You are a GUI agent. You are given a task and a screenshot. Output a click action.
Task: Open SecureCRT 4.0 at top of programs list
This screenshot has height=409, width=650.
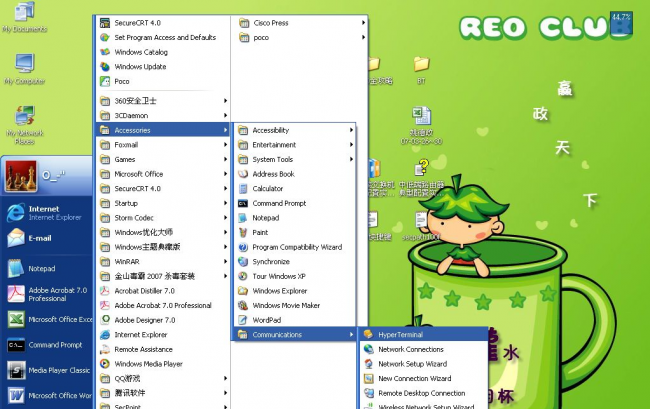(x=162, y=23)
